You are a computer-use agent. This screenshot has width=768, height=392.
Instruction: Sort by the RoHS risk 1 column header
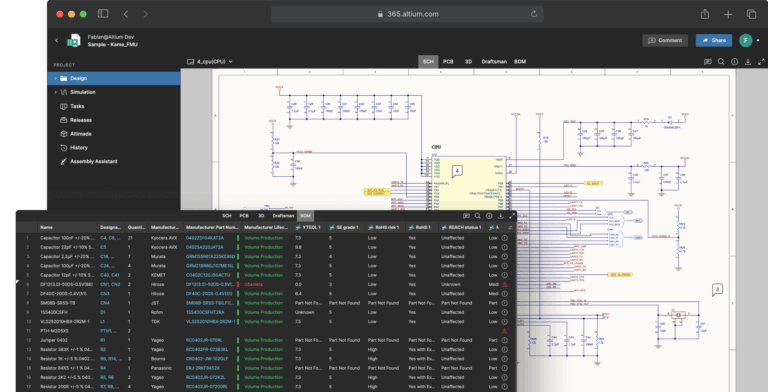point(384,227)
